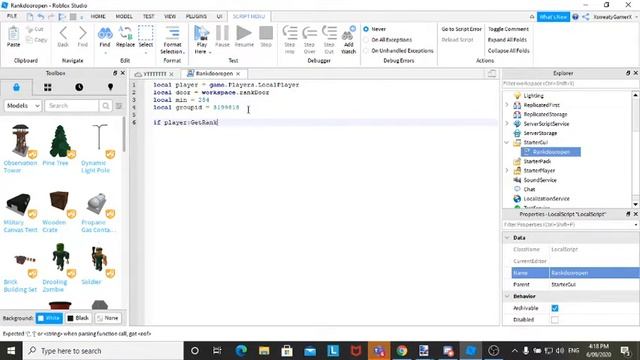This screenshot has width=640, height=360.
Task: Toggle the Archivable checkbox
Action: (x=555, y=308)
